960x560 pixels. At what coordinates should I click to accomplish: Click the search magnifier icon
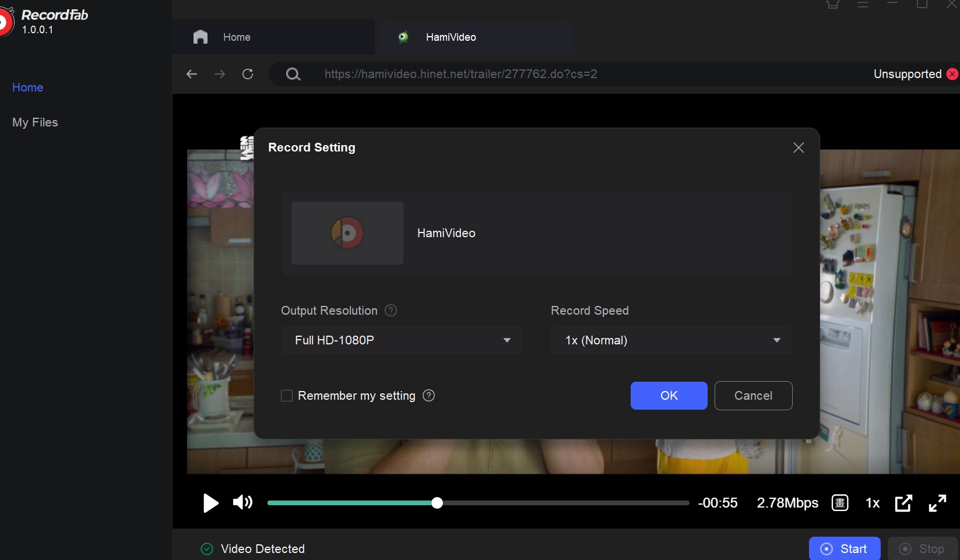(x=293, y=74)
